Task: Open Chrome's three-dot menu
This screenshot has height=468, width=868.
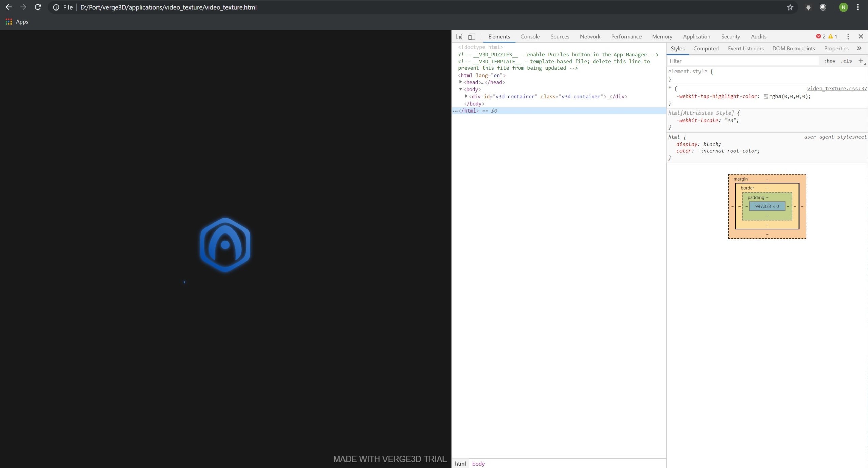Action: point(858,7)
